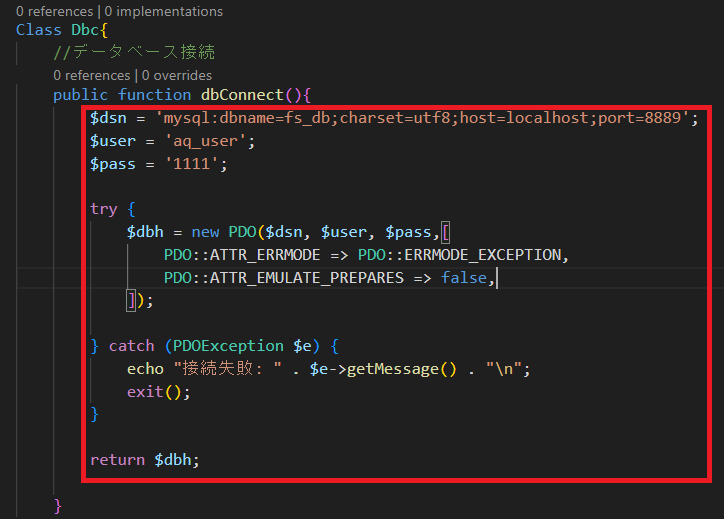Click the "$user" variable declaration
The width and height of the screenshot is (724, 519).
pos(113,141)
